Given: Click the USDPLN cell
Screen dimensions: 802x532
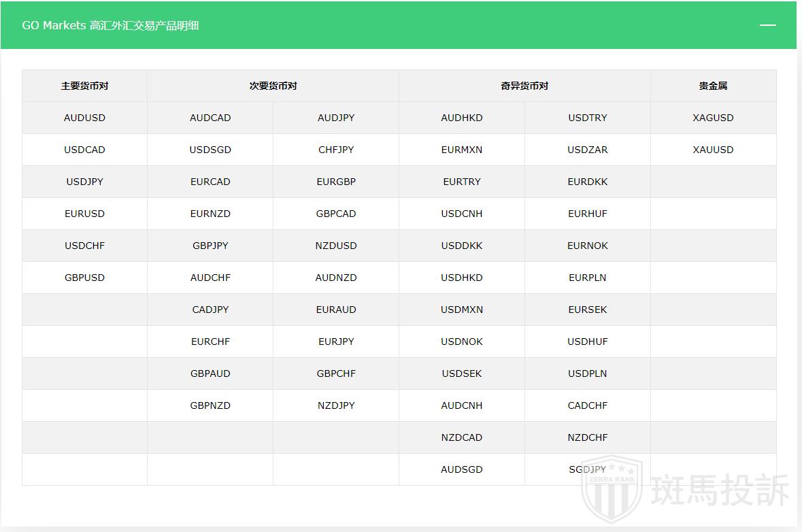Looking at the screenshot, I should pos(588,373).
